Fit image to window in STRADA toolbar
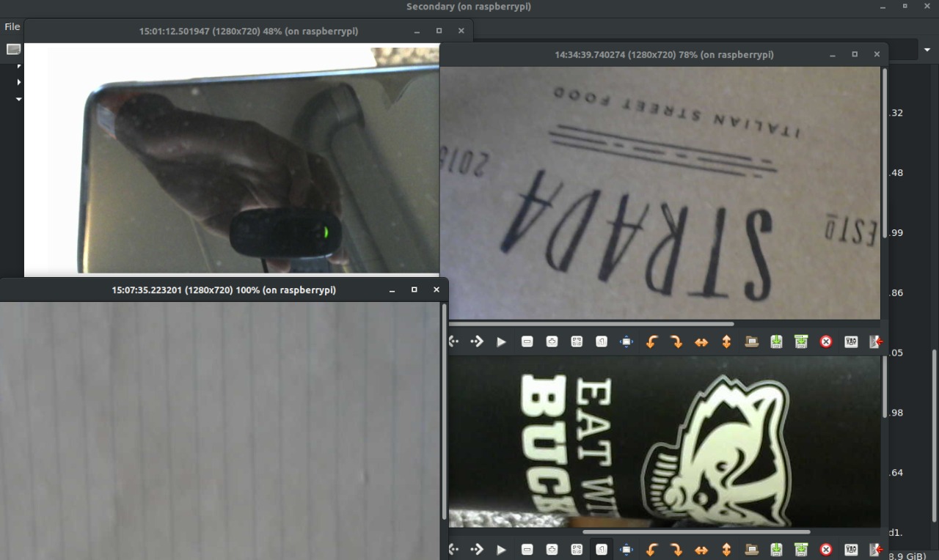 577,342
